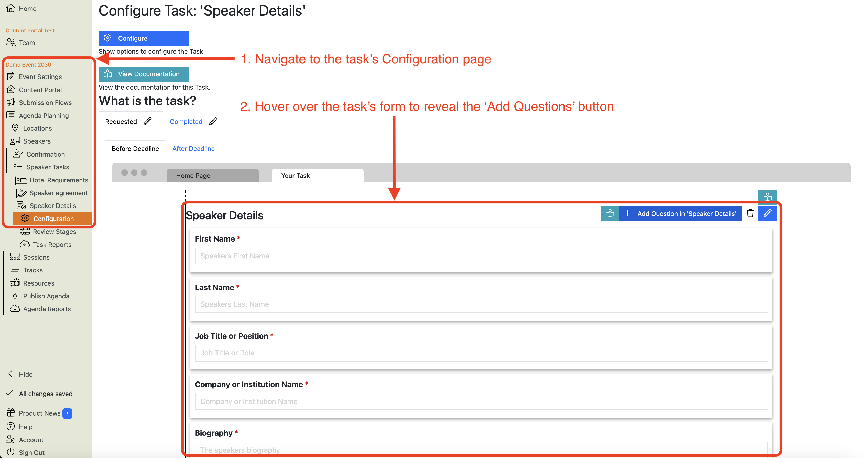This screenshot has width=868, height=458.
Task: Open Task Reports
Action: tap(46, 244)
